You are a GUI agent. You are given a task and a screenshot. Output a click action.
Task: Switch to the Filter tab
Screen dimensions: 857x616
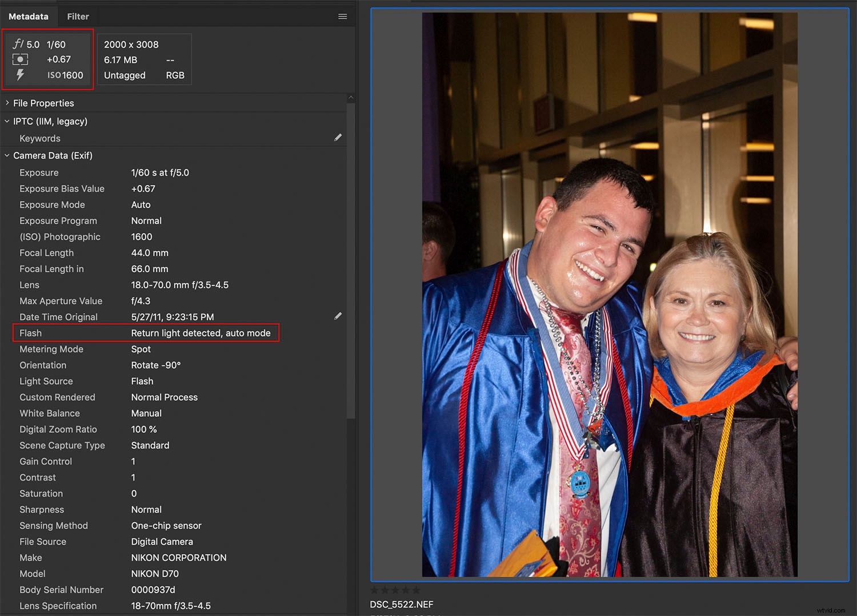(78, 16)
